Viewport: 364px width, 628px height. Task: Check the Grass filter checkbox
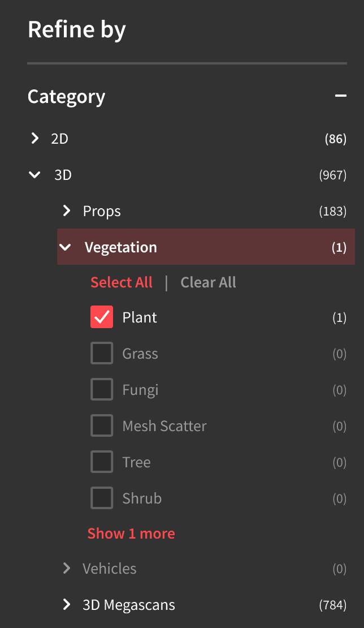102,354
